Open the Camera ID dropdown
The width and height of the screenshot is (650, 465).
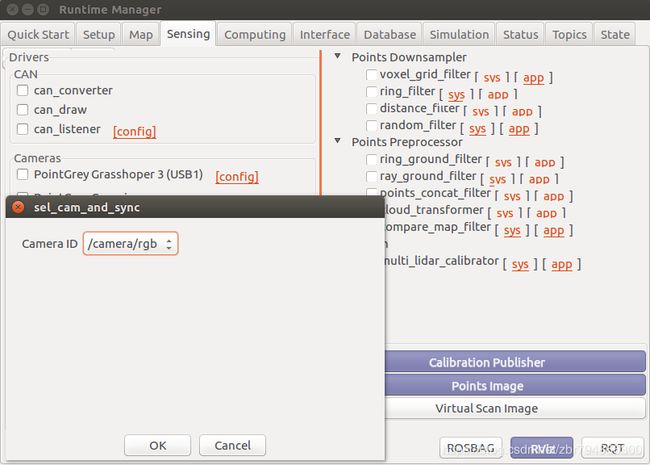point(130,244)
